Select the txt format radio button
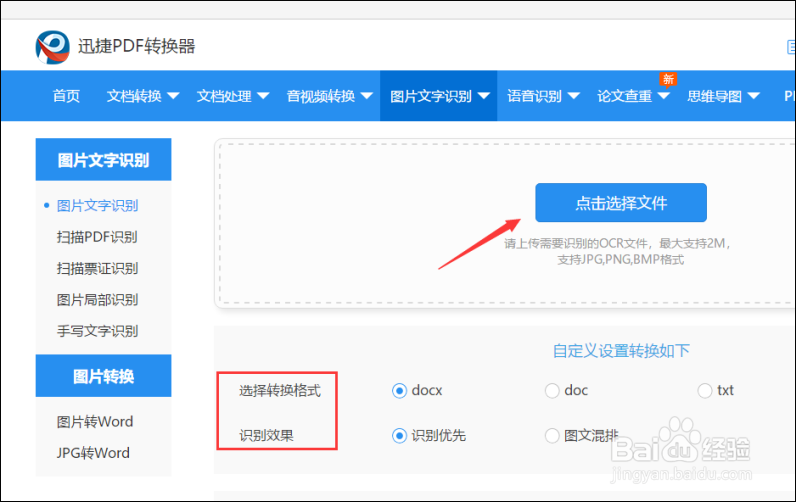The image size is (796, 502). point(705,391)
